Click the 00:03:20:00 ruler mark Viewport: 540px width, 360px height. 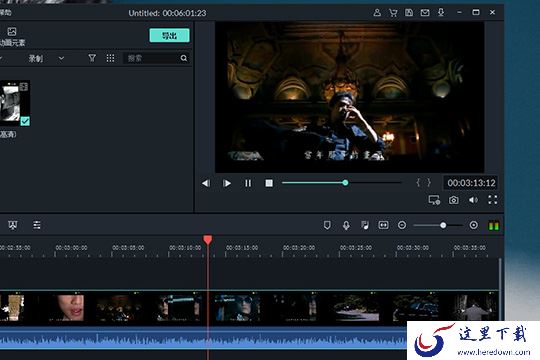(299, 248)
